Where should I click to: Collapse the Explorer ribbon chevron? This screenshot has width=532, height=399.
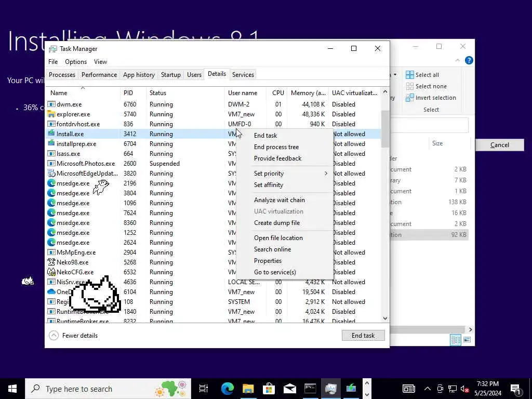pos(457,60)
